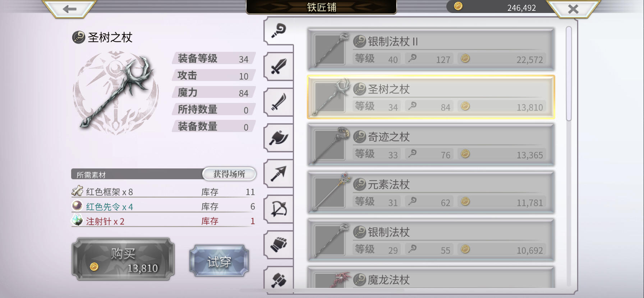
Task: Open the bow weapon category icon
Action: 279,209
